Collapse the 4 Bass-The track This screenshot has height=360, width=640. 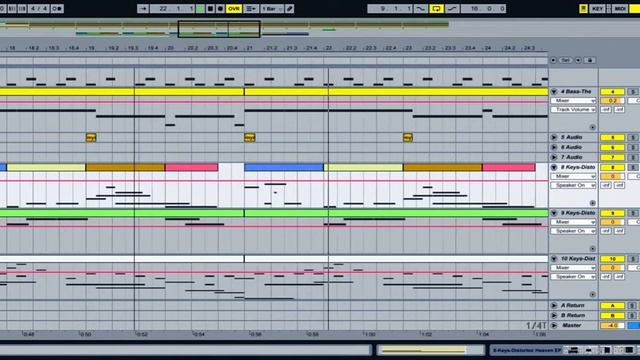coord(554,91)
